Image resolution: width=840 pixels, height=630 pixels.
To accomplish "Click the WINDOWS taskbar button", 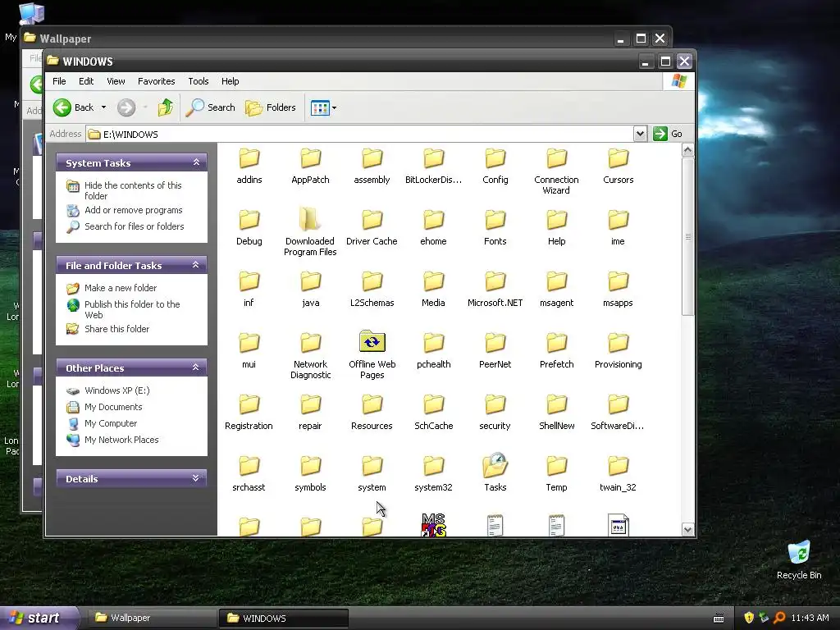I will click(x=283, y=618).
